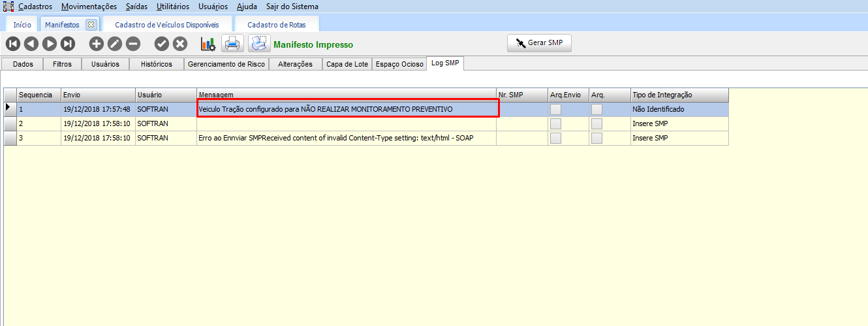
Task: Cancel changes with X icon
Action: 180,44
